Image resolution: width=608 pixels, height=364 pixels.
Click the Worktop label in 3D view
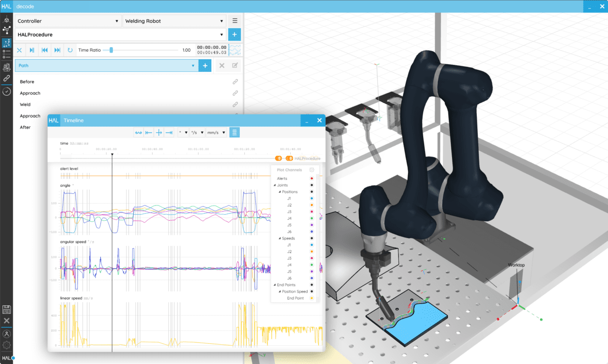[516, 265]
